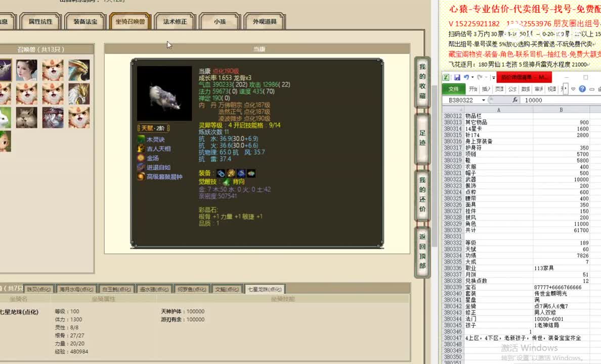601x364 pixels.
Task: Select the 文鳐(点化) mount tab
Action: point(227,289)
